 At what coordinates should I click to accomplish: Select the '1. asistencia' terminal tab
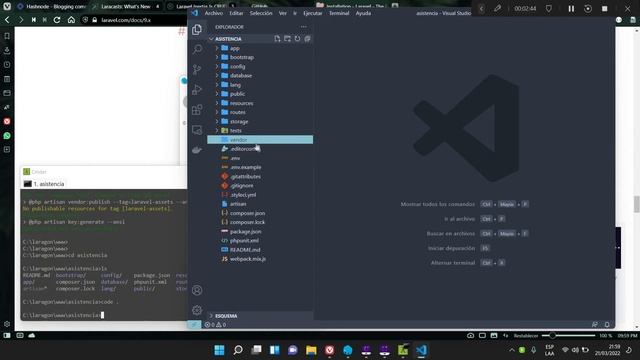(44, 184)
